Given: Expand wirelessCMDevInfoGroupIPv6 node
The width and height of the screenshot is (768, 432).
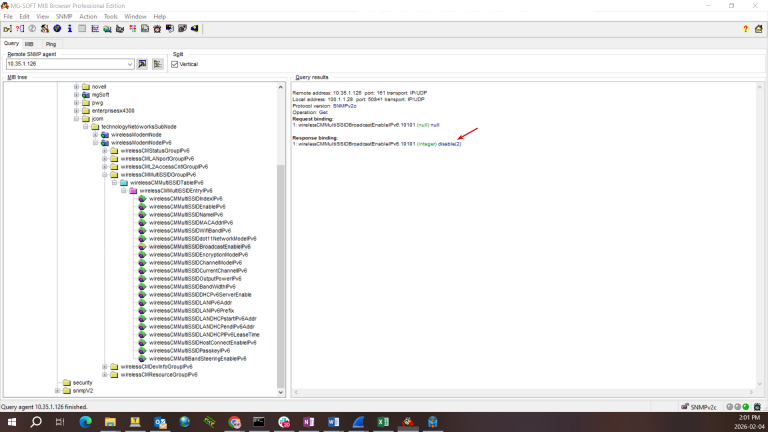Looking at the screenshot, I should point(105,366).
